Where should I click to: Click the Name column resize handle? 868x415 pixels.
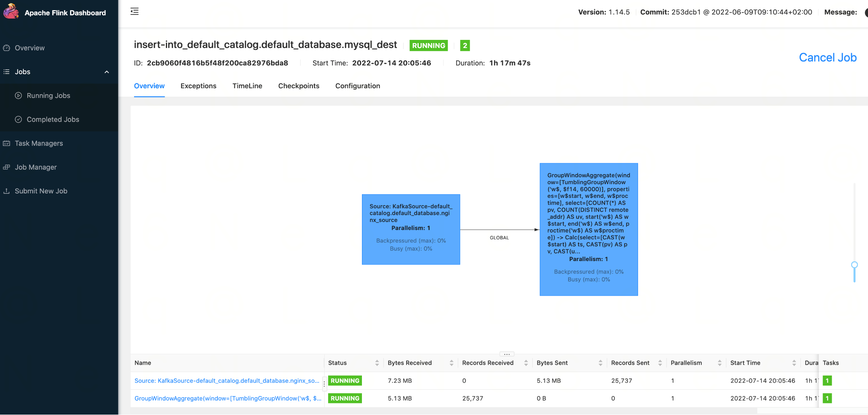click(x=324, y=384)
